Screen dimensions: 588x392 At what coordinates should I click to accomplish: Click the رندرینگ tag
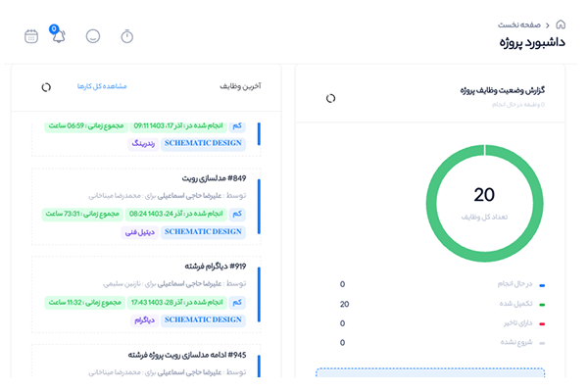point(143,143)
